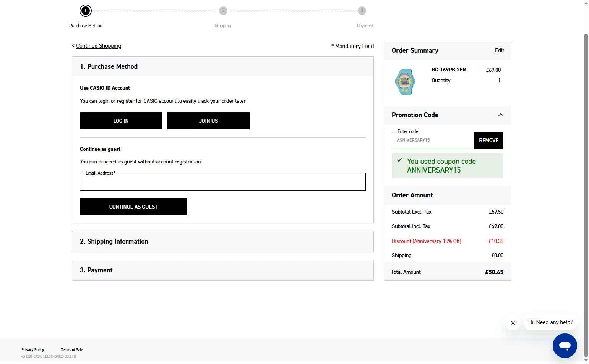Click step 3 Payment progress circle
This screenshot has width=589, height=364.
pyautogui.click(x=362, y=11)
